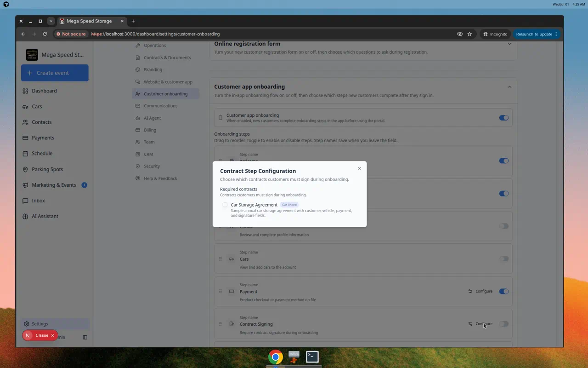Check the Car Storage Agreement checkbox
The image size is (588, 368).
point(225,205)
